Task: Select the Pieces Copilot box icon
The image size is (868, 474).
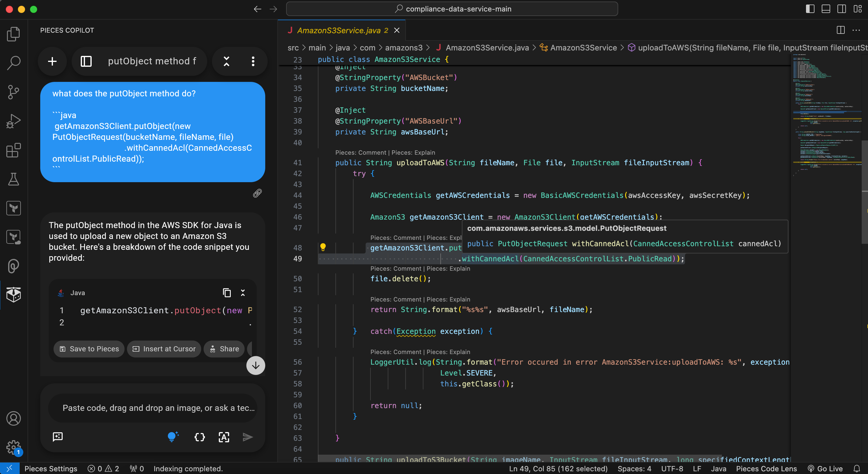Action: pyautogui.click(x=14, y=295)
